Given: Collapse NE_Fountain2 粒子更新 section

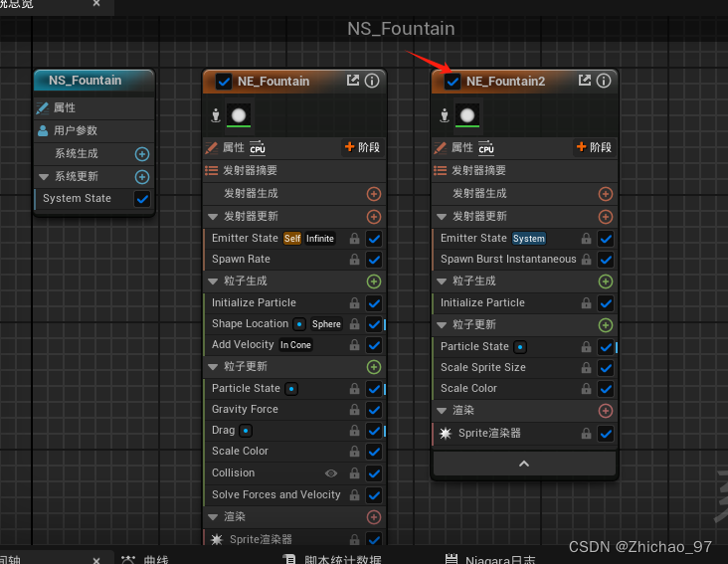Looking at the screenshot, I should (442, 325).
